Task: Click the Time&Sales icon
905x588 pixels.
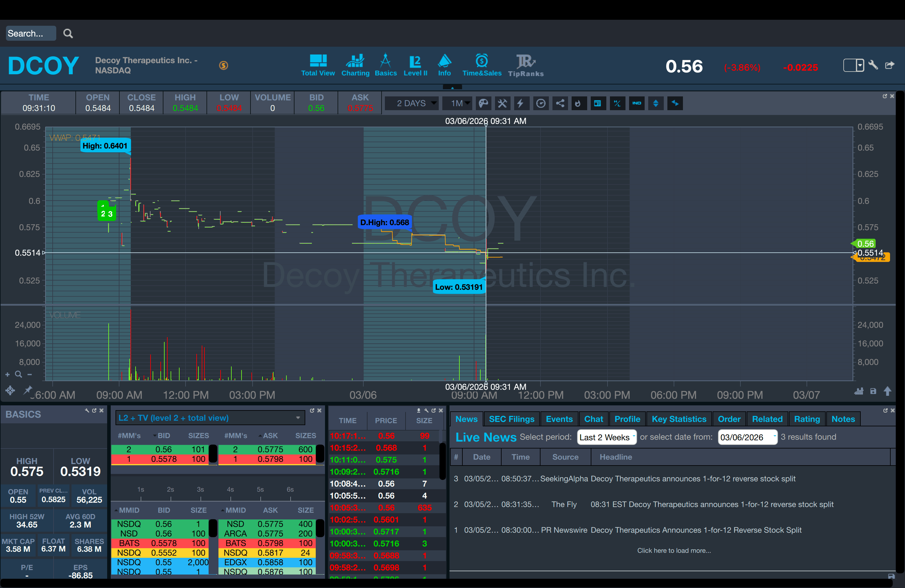Action: point(482,65)
